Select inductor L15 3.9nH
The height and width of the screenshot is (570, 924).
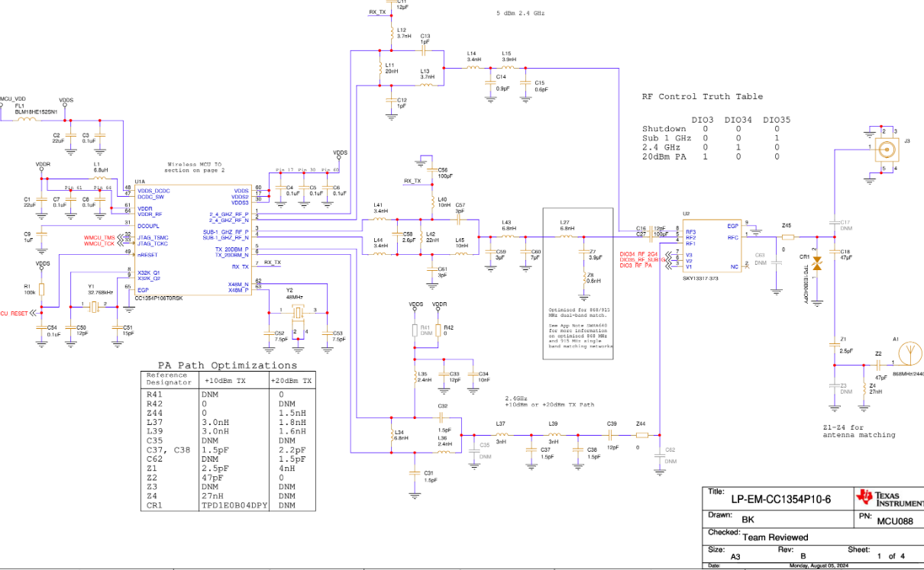[x=508, y=67]
